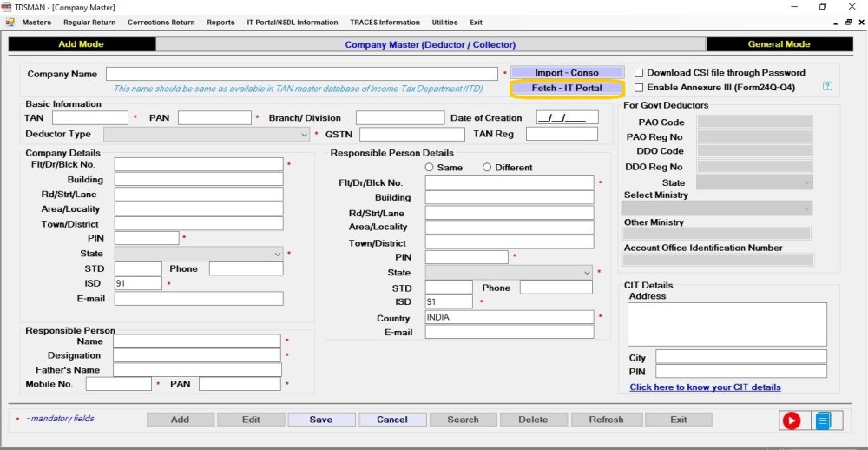Focus the Designation field

pos(197,355)
